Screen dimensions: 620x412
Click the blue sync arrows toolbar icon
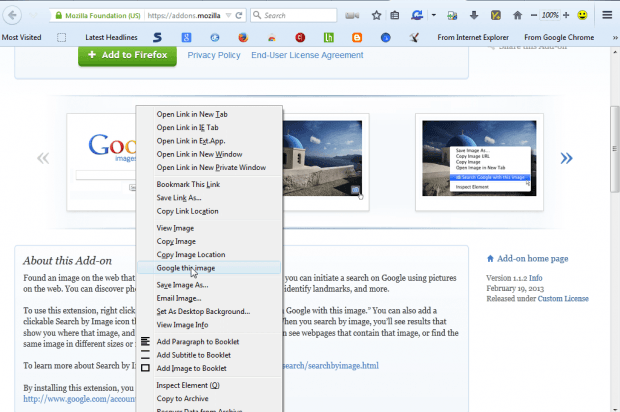point(417,15)
